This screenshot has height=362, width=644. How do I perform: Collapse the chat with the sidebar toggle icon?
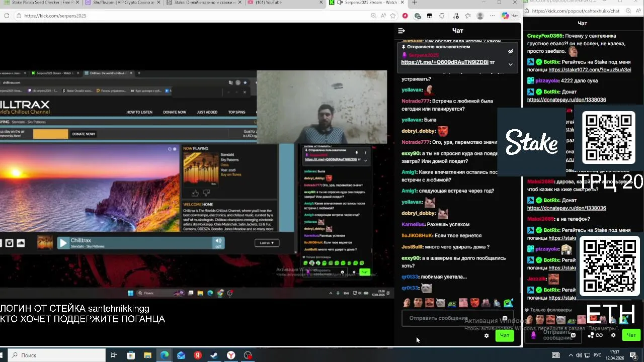pos(401,31)
